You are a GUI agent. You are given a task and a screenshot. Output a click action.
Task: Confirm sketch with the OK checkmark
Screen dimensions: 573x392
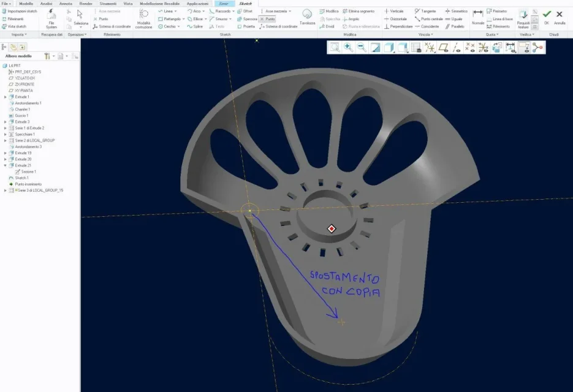(547, 17)
